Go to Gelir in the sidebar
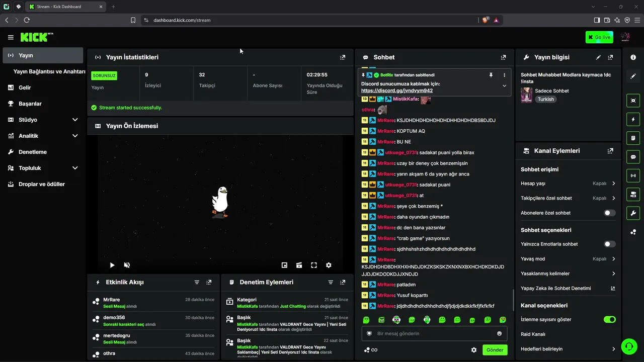The width and height of the screenshot is (644, 362). click(43, 87)
